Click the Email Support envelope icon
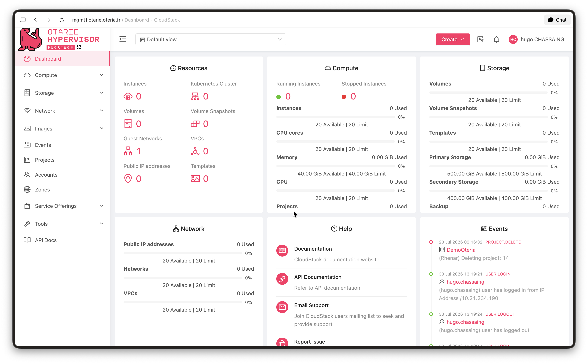The height and width of the screenshot is (364, 588). [x=282, y=307]
